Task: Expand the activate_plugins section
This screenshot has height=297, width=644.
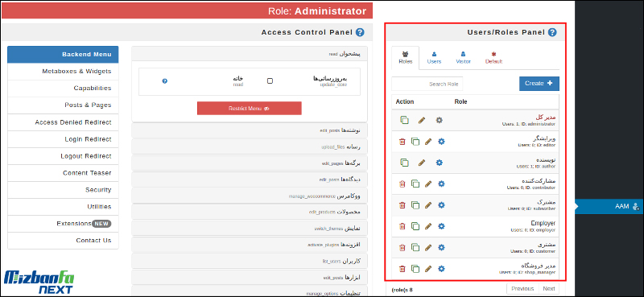Action: point(250,245)
